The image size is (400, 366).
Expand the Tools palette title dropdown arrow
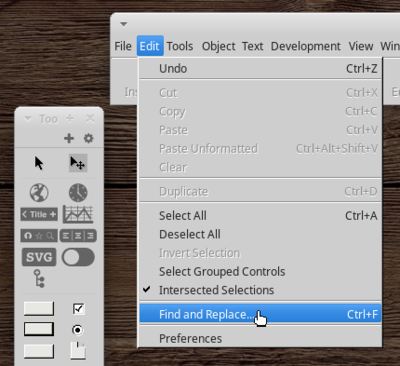pyautogui.click(x=28, y=119)
